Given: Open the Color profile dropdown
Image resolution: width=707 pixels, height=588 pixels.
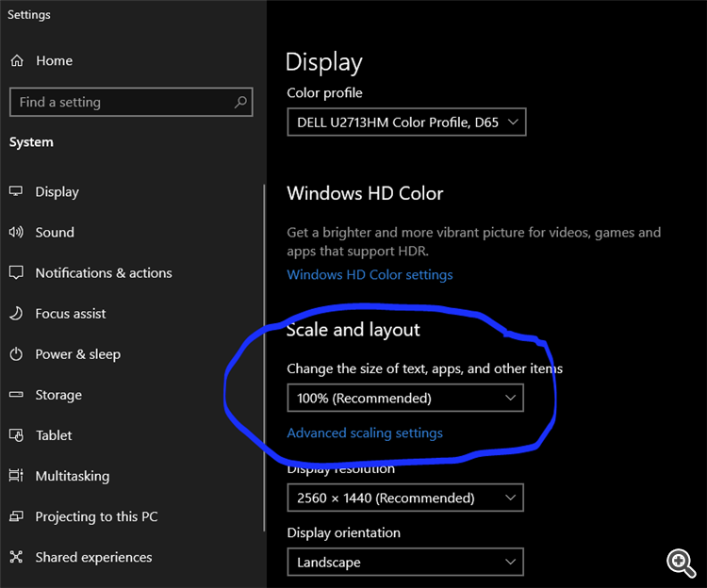Looking at the screenshot, I should (406, 122).
